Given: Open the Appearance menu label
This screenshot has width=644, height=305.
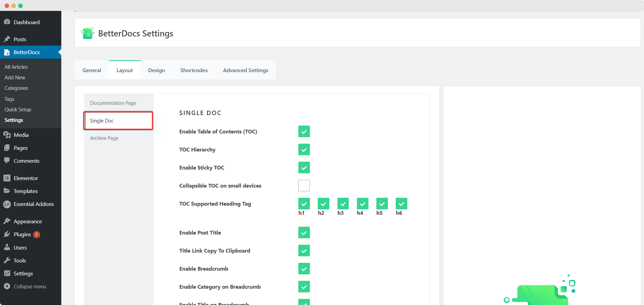Looking at the screenshot, I should click(x=28, y=221).
